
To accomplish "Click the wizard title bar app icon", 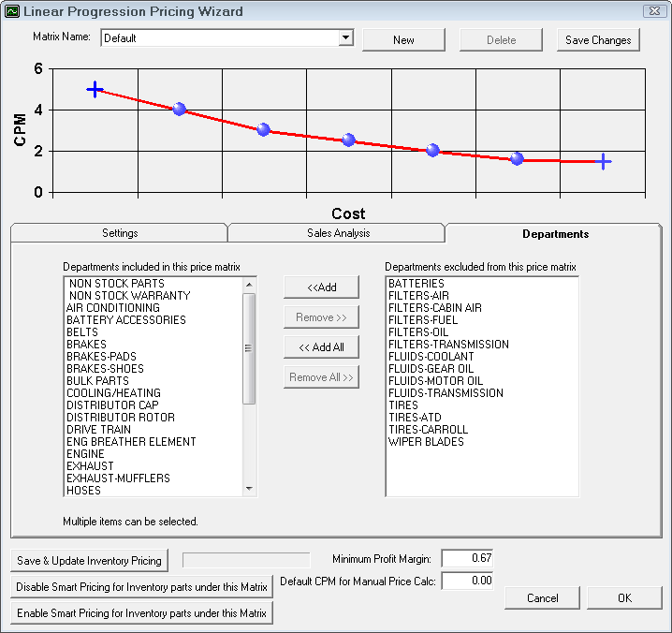I will click(x=12, y=12).
